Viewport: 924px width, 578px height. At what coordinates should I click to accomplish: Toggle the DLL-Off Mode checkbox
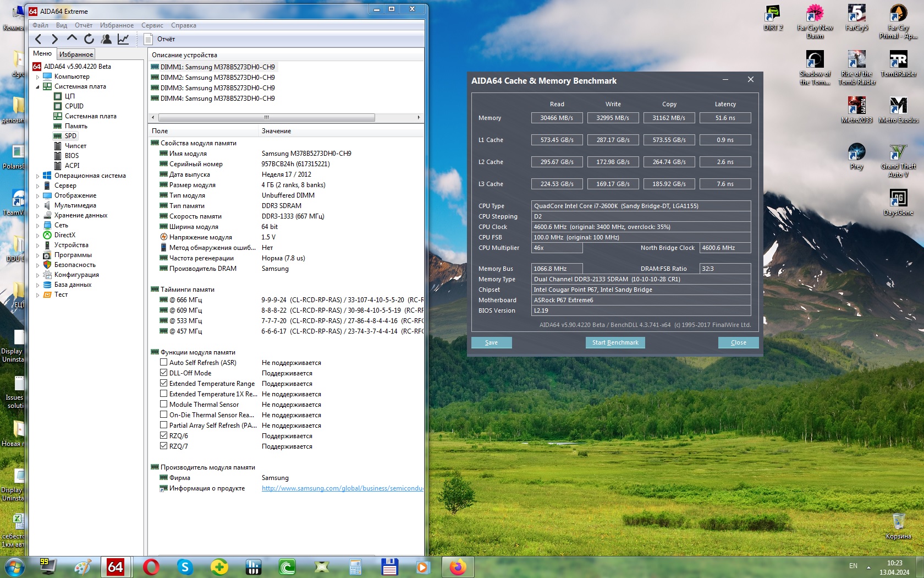163,373
